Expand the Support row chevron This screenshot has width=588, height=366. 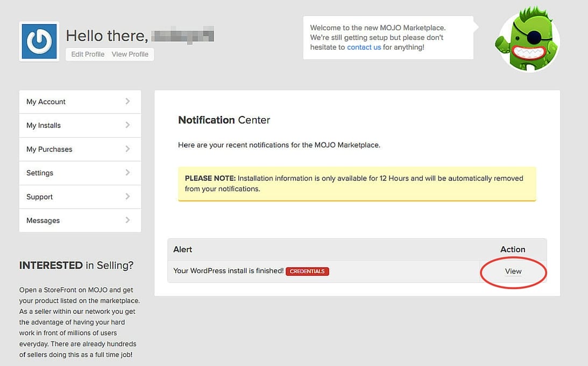pyautogui.click(x=127, y=197)
